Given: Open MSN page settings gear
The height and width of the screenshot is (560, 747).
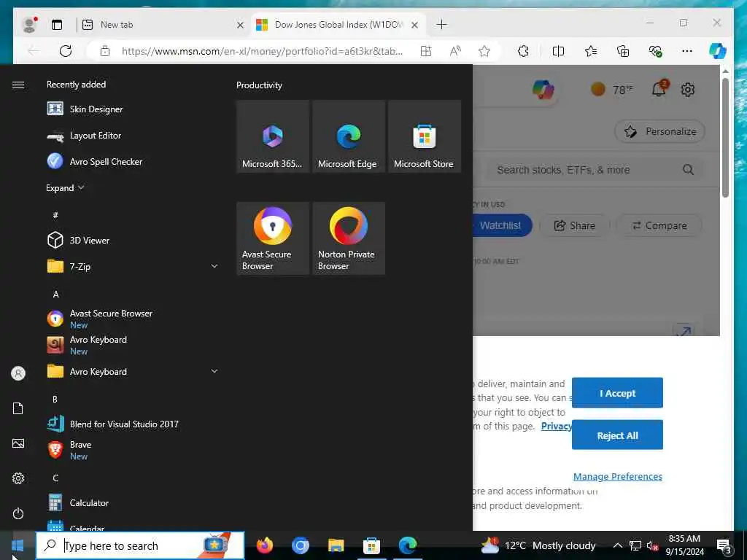Looking at the screenshot, I should point(687,90).
